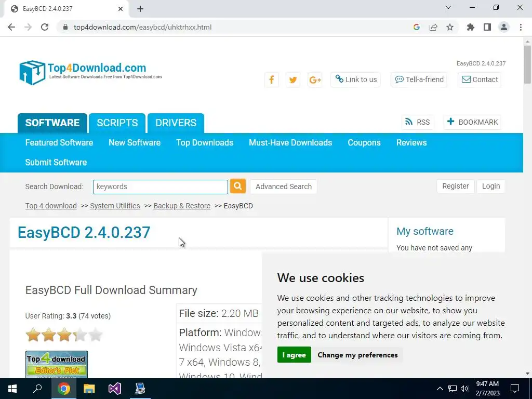Screen dimensions: 532x399
Task: Click the page vertical scrollbar thumb
Action: click(x=527, y=64)
